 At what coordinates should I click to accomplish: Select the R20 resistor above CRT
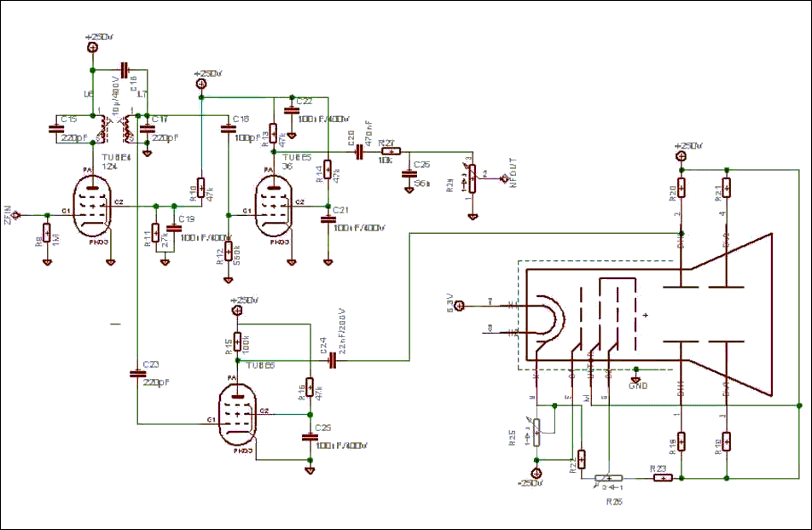681,188
